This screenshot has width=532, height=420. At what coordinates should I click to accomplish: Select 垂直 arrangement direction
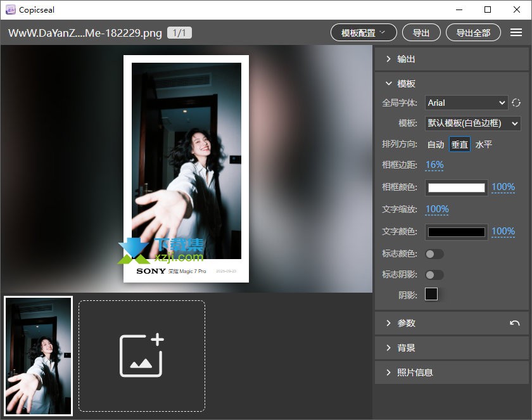[459, 144]
